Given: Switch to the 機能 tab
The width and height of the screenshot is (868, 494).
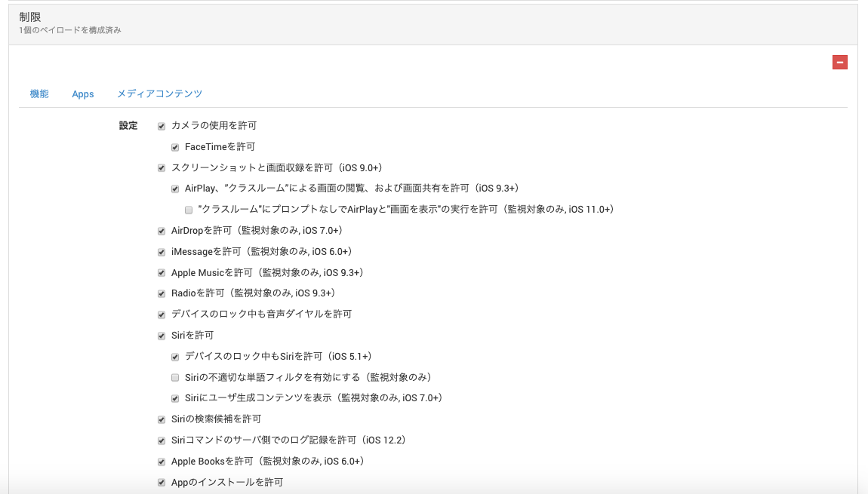Looking at the screenshot, I should tap(39, 94).
